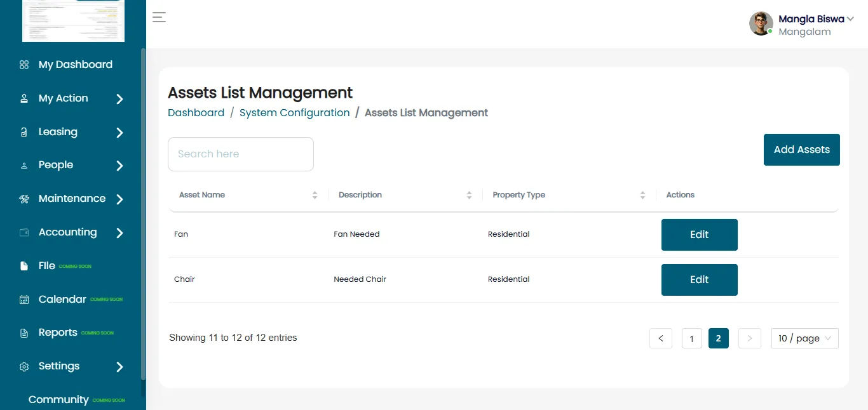
Task: Click the People sidebar icon
Action: point(24,166)
